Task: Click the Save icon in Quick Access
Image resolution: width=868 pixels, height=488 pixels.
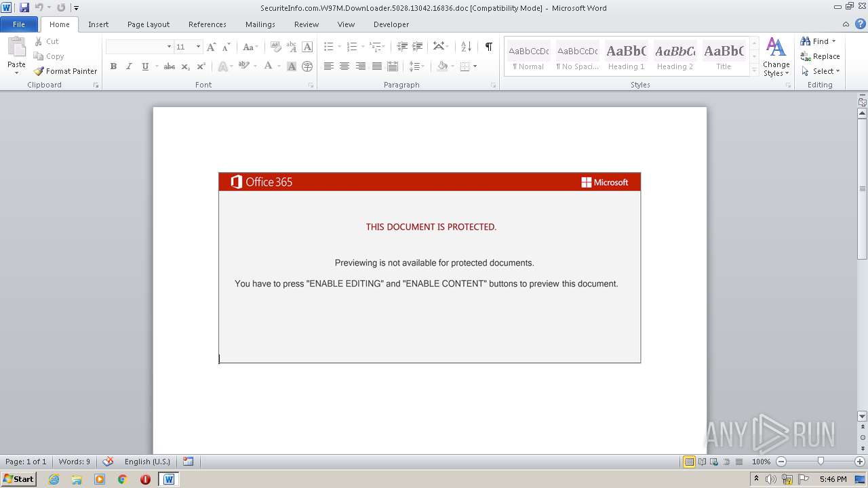Action: click(x=24, y=7)
